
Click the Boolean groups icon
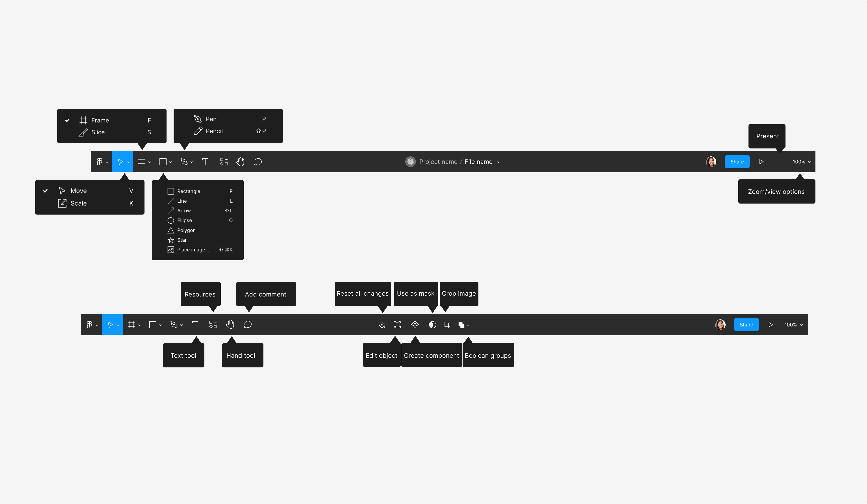click(461, 325)
